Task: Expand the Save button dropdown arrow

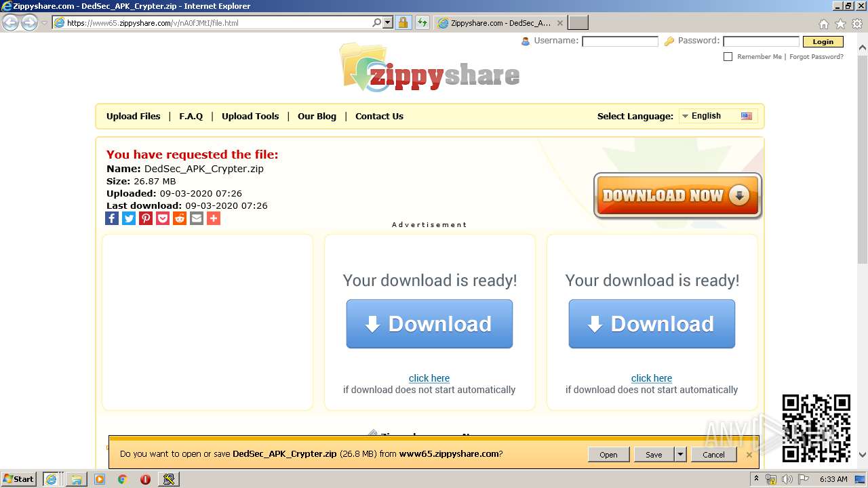Action: click(680, 455)
